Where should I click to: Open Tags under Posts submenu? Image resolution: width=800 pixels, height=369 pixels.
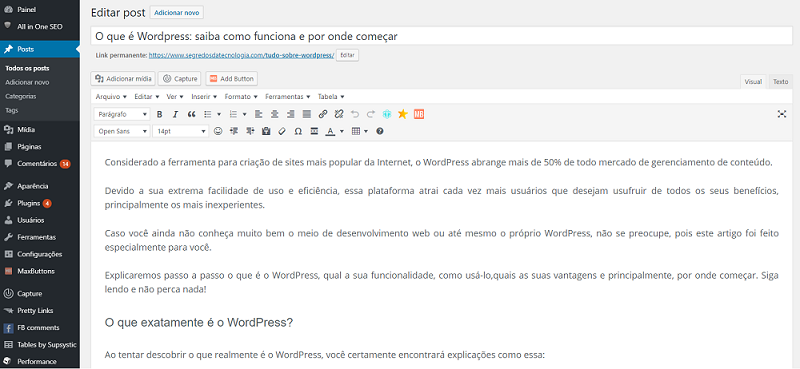point(12,110)
